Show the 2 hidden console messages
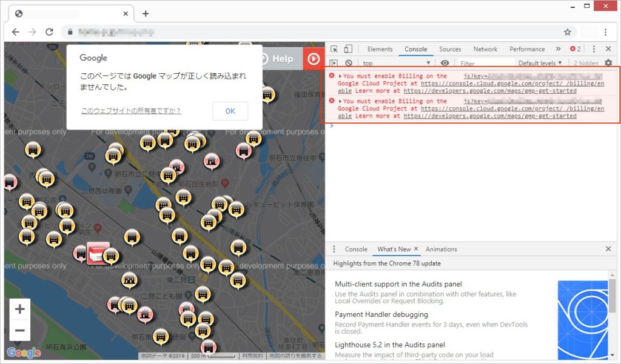The image size is (621, 364). [586, 62]
